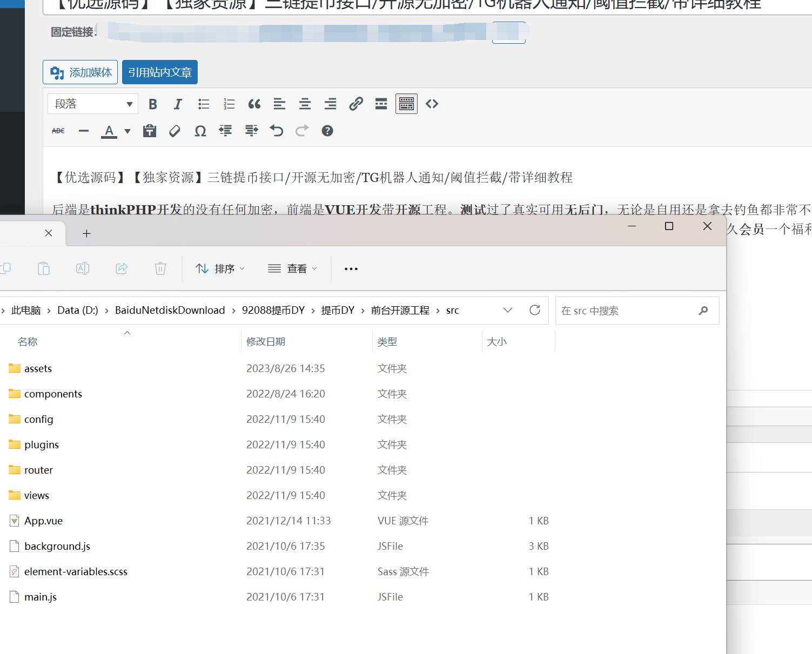Go to 92088提币DY in the breadcrumb
812x654 pixels.
[273, 311]
